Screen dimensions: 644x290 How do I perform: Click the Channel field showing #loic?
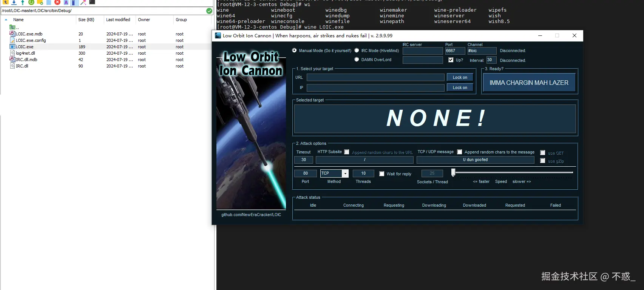[482, 51]
